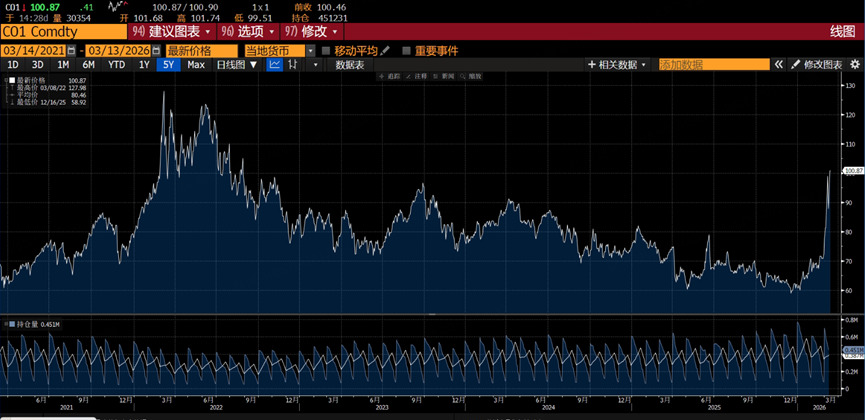Select the 1M time range tab
This screenshot has width=865, height=420.
[x=63, y=65]
